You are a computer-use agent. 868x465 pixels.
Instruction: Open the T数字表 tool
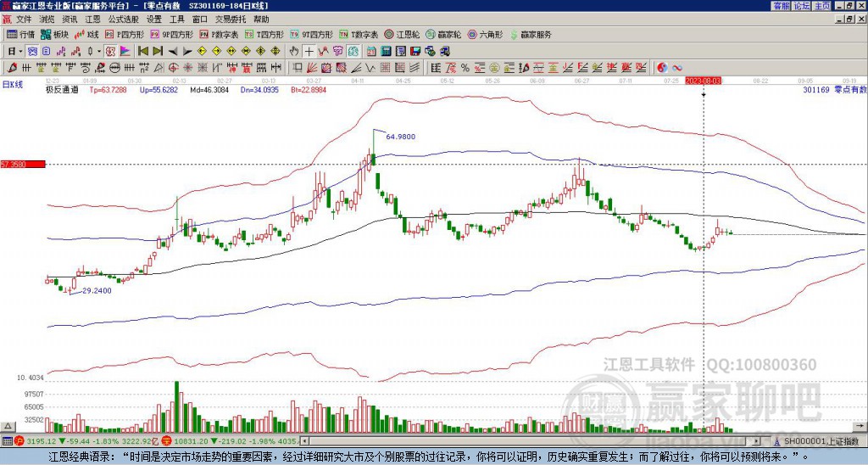[x=359, y=34]
